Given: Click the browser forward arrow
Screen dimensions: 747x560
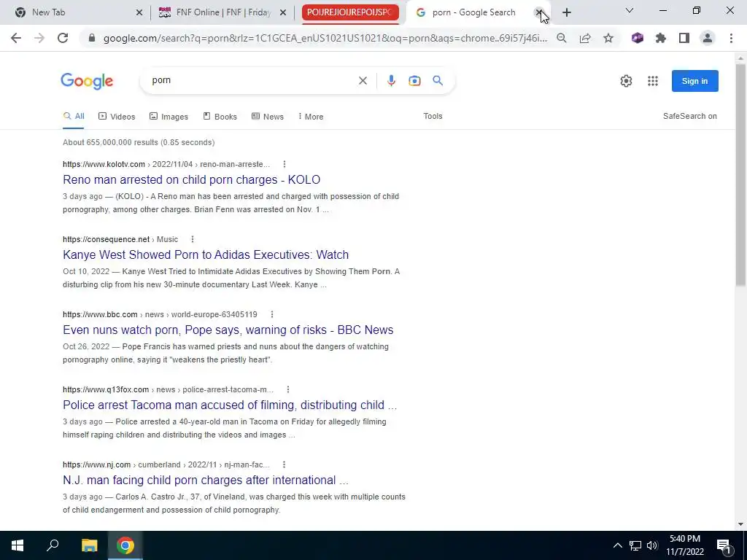Looking at the screenshot, I should (x=39, y=38).
